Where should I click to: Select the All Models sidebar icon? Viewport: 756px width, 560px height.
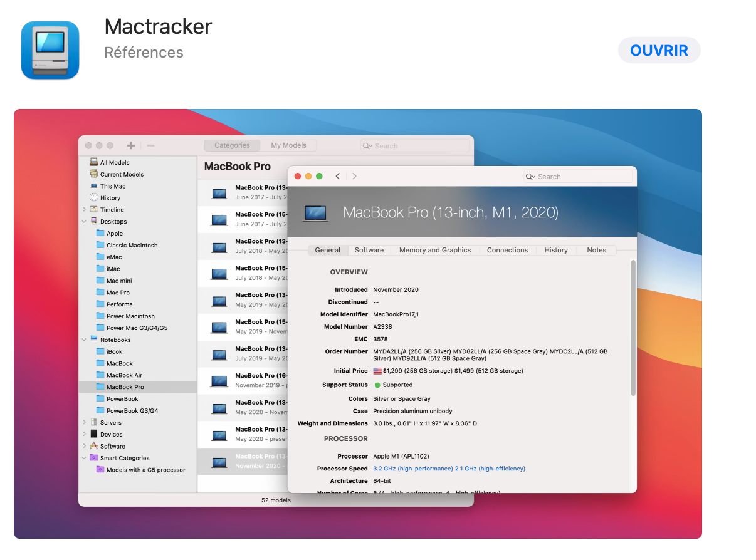tap(94, 162)
